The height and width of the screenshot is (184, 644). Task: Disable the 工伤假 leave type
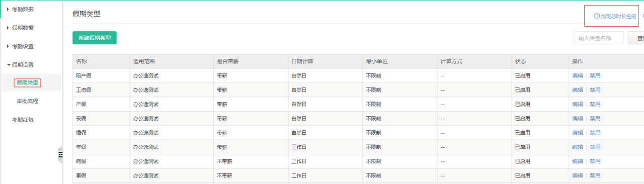pyautogui.click(x=595, y=90)
